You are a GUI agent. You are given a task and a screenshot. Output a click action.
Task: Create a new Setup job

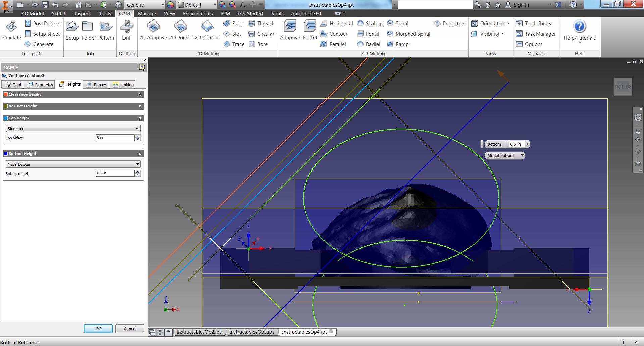coord(72,30)
